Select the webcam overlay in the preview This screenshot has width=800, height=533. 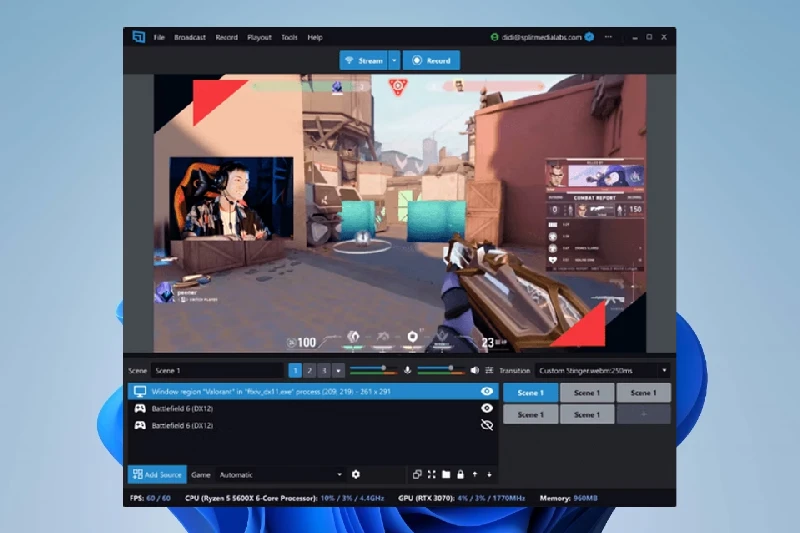pos(231,198)
